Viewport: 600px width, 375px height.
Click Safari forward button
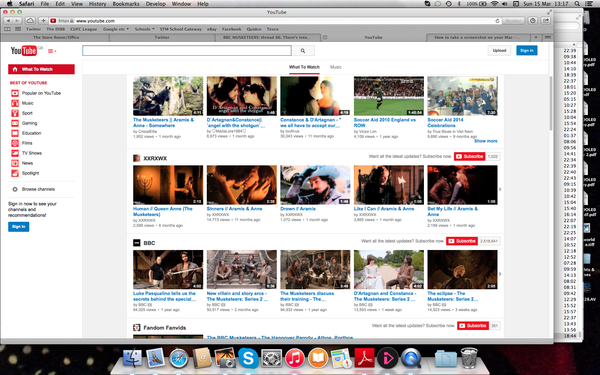tap(17, 21)
